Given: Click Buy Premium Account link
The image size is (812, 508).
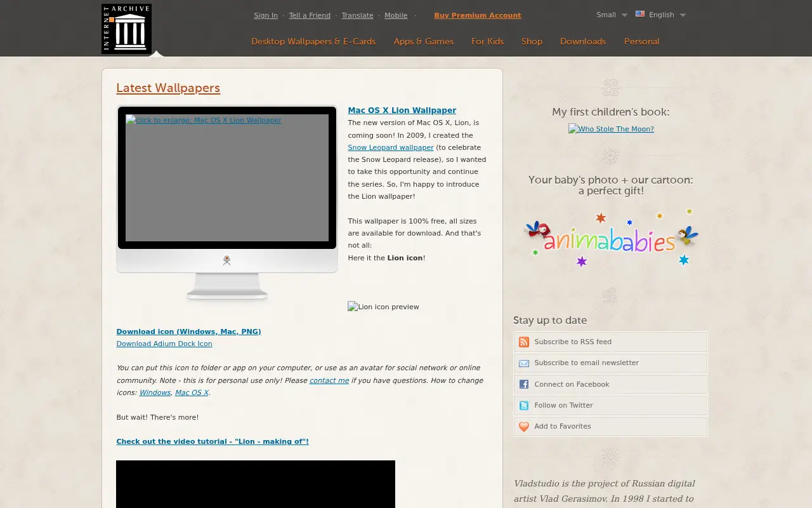Looking at the screenshot, I should coord(478,15).
